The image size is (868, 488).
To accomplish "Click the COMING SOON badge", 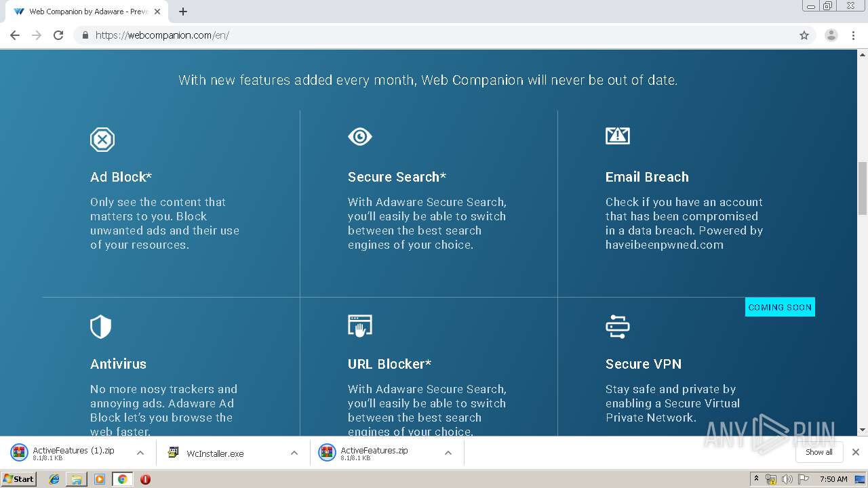I will coord(780,307).
